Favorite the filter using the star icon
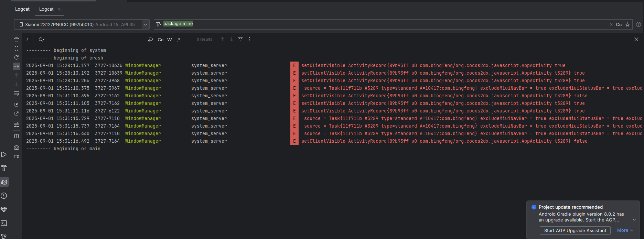 627,24
